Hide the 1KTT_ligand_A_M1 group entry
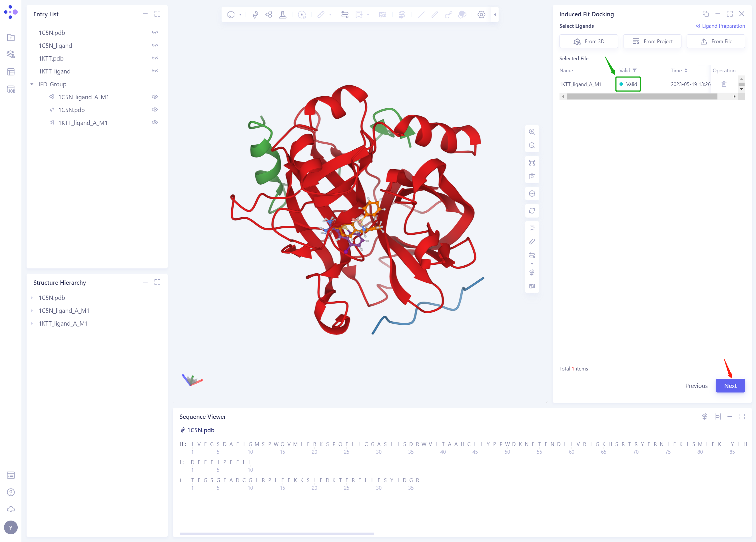This screenshot has height=542, width=756. (x=155, y=122)
